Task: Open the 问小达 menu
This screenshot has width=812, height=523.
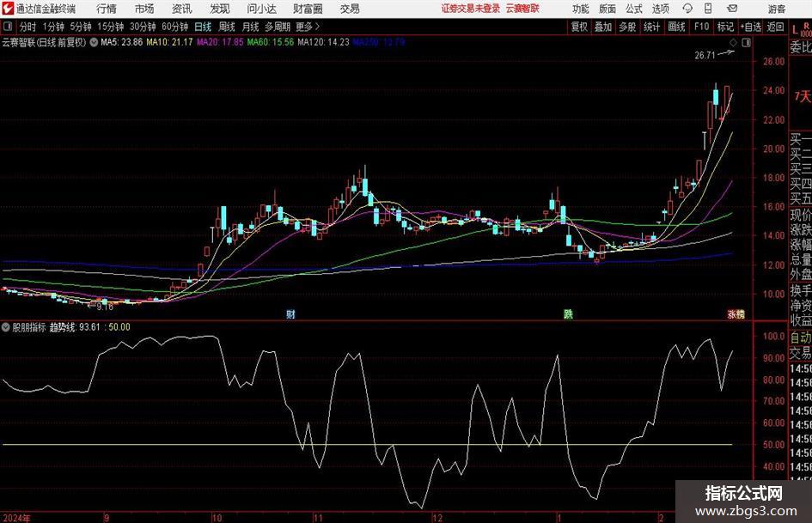Action: pos(261,9)
